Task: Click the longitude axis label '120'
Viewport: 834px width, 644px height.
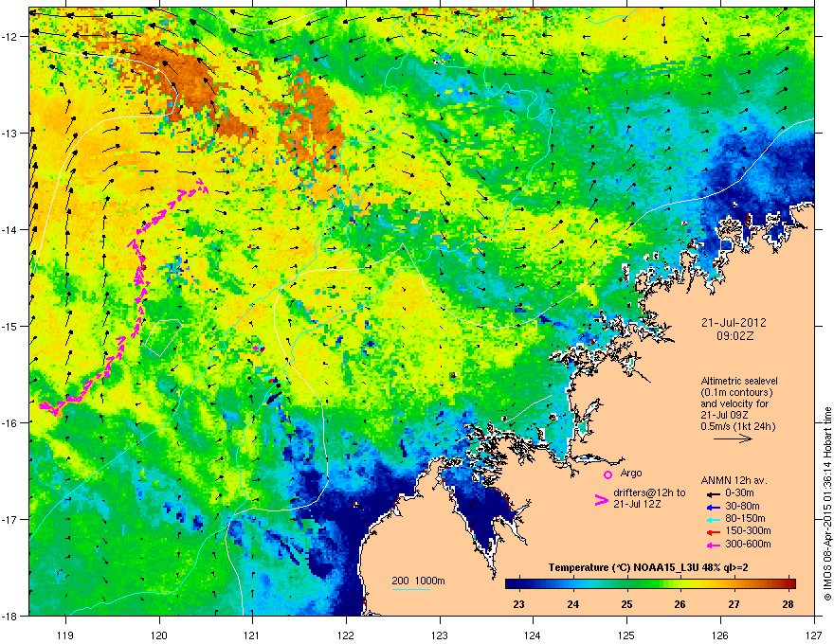Action: click(159, 635)
